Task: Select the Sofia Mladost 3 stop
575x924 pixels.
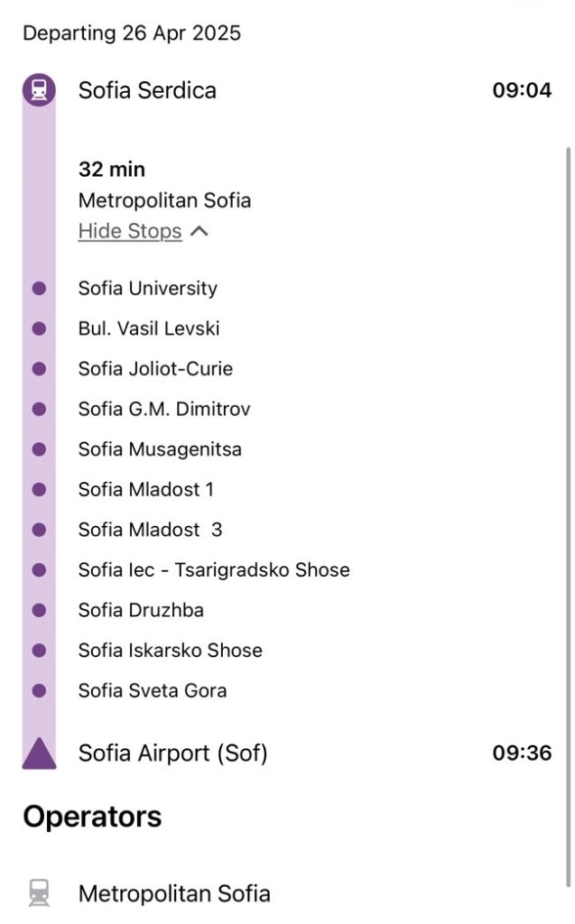Action: click(151, 530)
